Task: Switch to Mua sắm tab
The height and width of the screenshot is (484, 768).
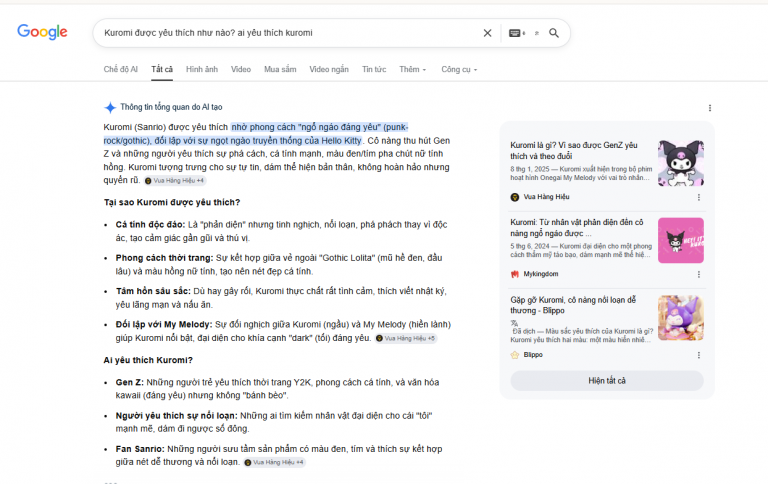Action: [280, 69]
